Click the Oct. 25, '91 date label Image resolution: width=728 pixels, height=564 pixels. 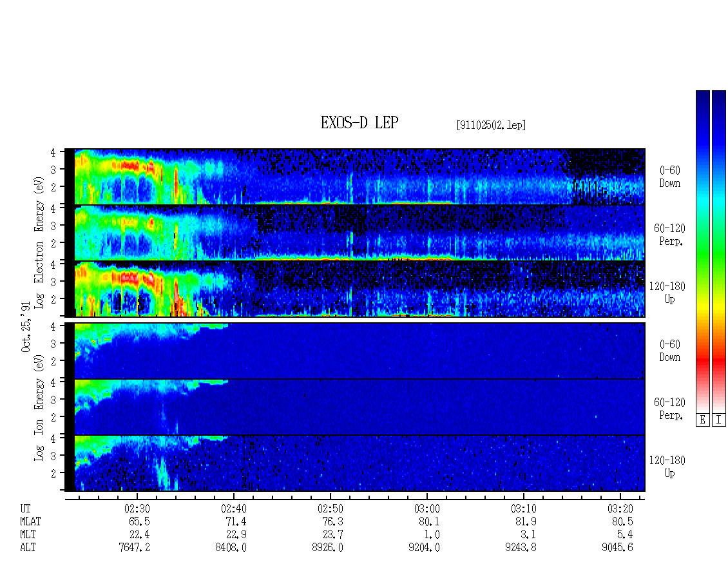point(26,327)
